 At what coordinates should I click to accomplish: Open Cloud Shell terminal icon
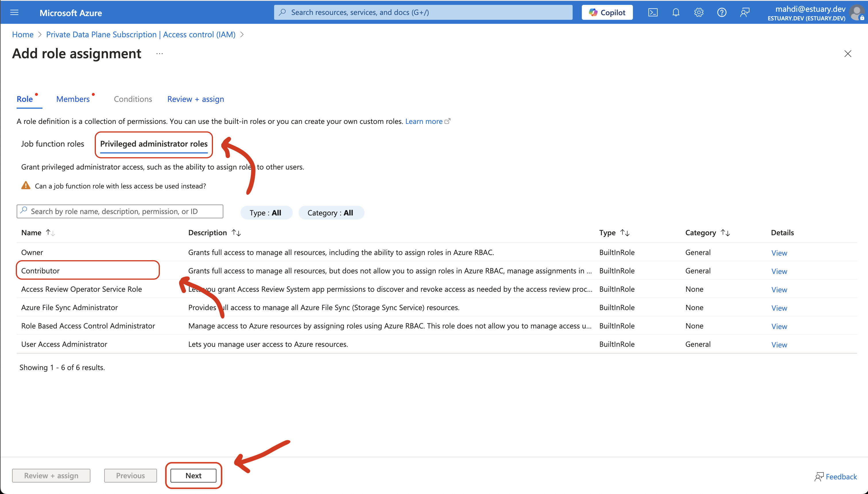(652, 13)
